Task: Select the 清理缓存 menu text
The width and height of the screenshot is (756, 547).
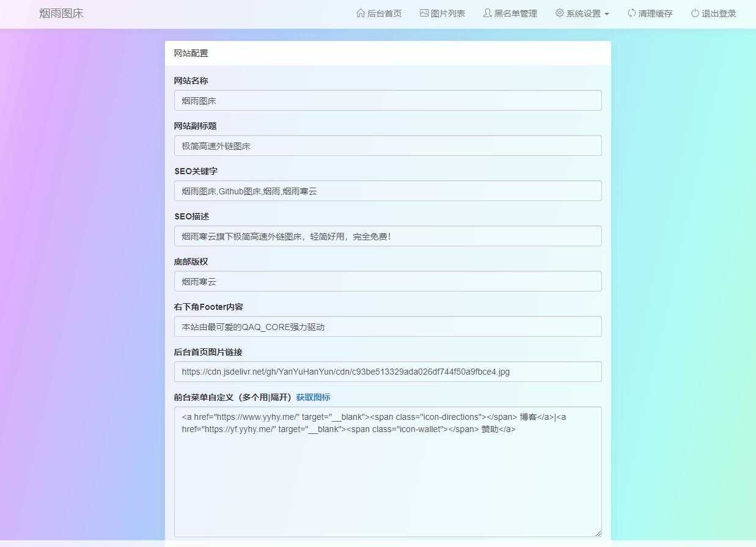Action: [x=655, y=13]
